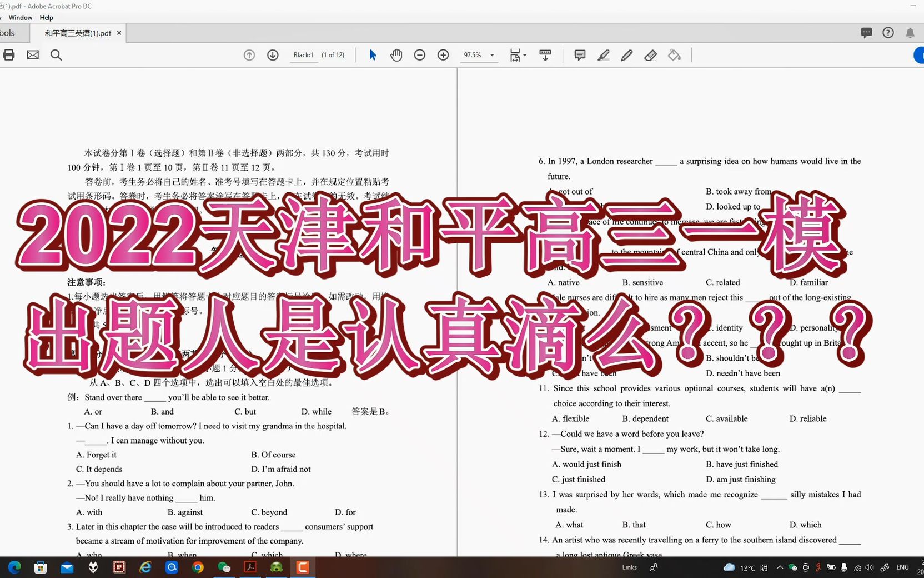Select the Draw pencil tool

[627, 55]
